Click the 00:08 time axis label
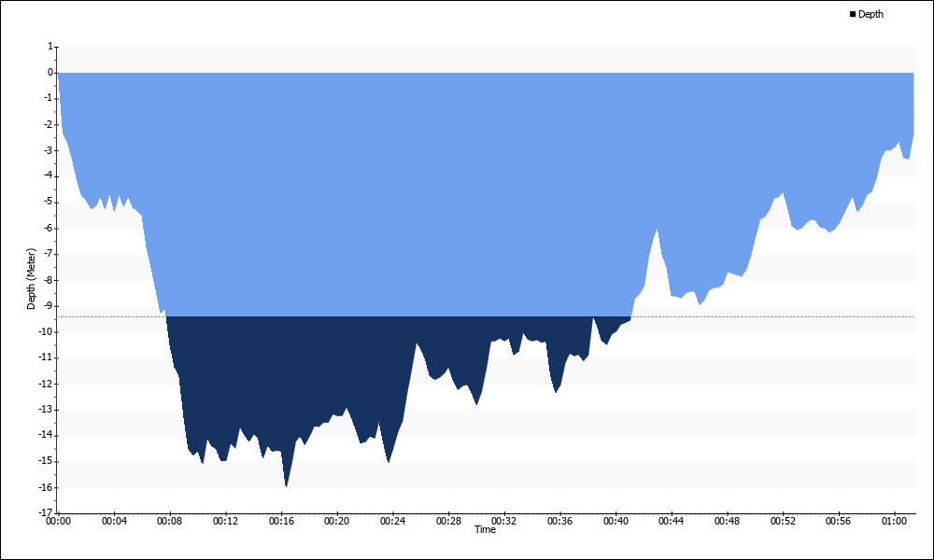 pos(170,521)
